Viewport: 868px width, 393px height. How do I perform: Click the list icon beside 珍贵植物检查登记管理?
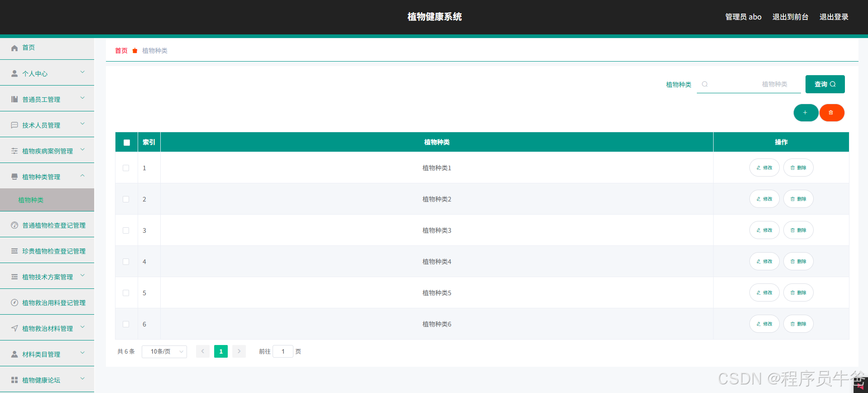pos(14,251)
